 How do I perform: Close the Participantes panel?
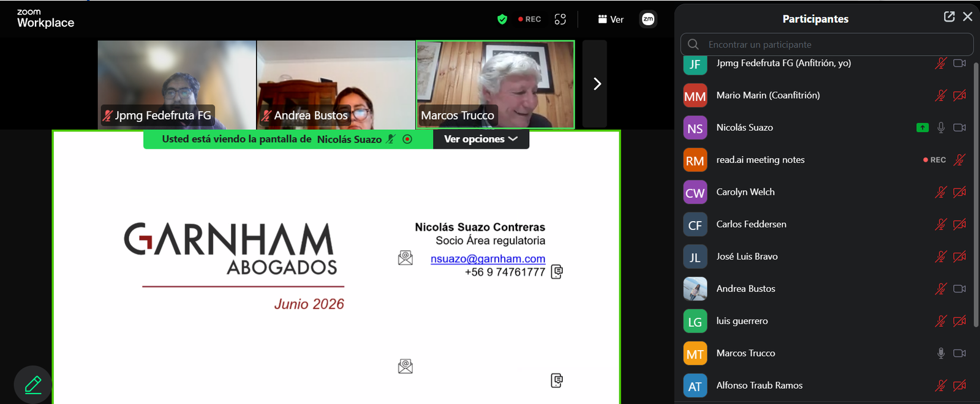pyautogui.click(x=968, y=17)
